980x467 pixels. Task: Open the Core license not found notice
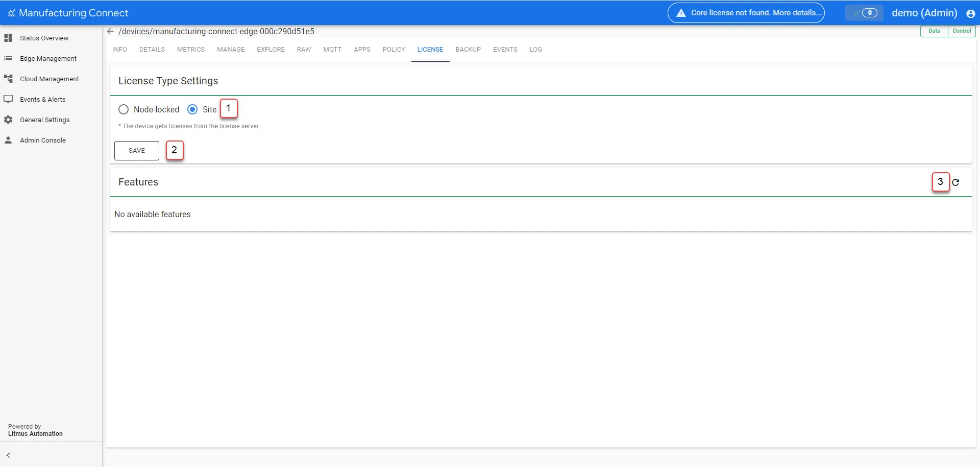click(746, 13)
